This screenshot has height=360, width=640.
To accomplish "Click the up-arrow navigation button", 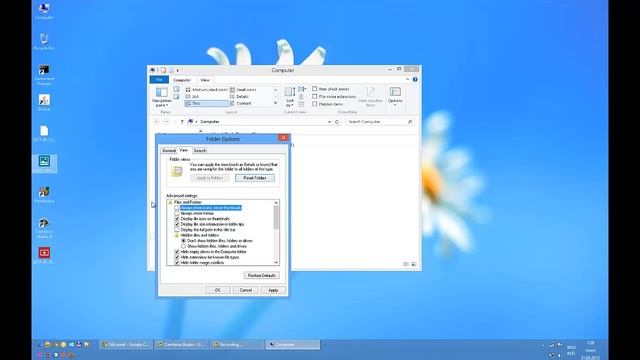I will tap(182, 122).
